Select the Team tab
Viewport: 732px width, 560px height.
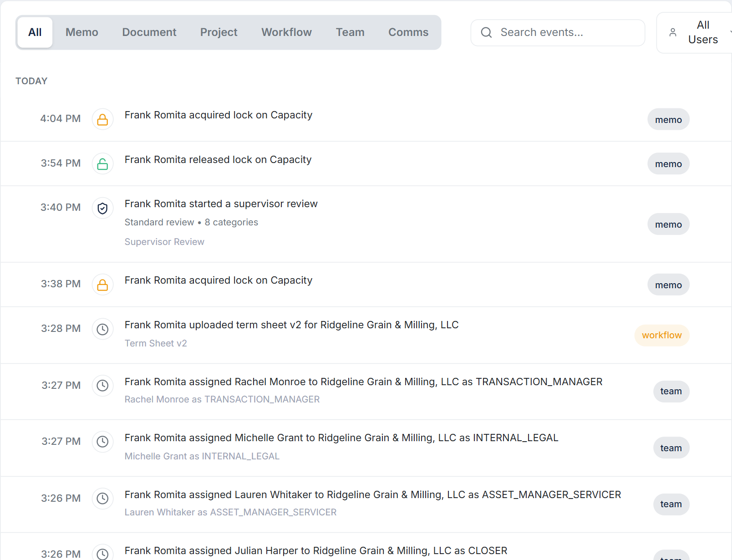pyautogui.click(x=350, y=32)
